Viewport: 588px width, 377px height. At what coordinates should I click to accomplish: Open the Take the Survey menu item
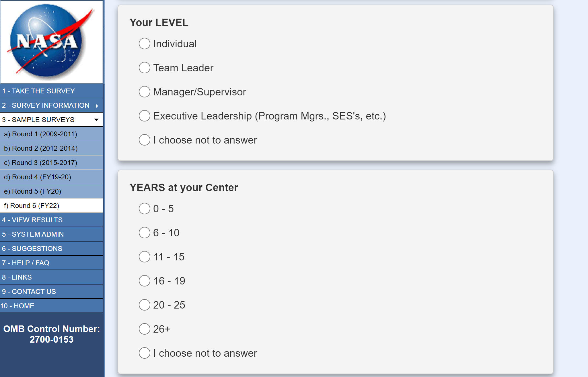[x=38, y=91]
